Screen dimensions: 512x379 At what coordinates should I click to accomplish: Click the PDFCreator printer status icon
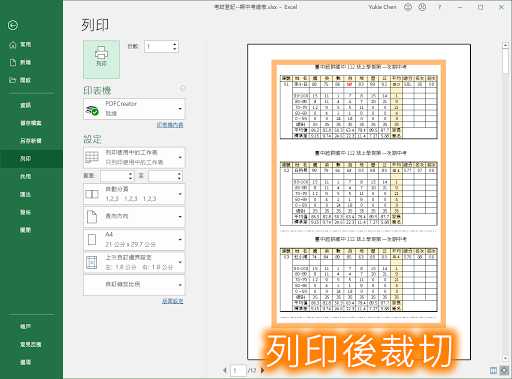coord(92,109)
